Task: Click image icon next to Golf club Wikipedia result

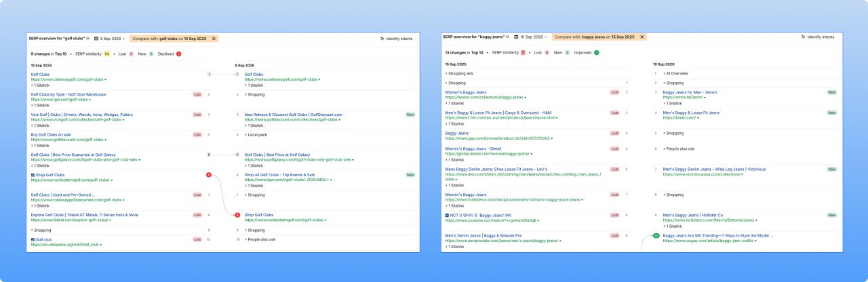Action: pos(33,239)
